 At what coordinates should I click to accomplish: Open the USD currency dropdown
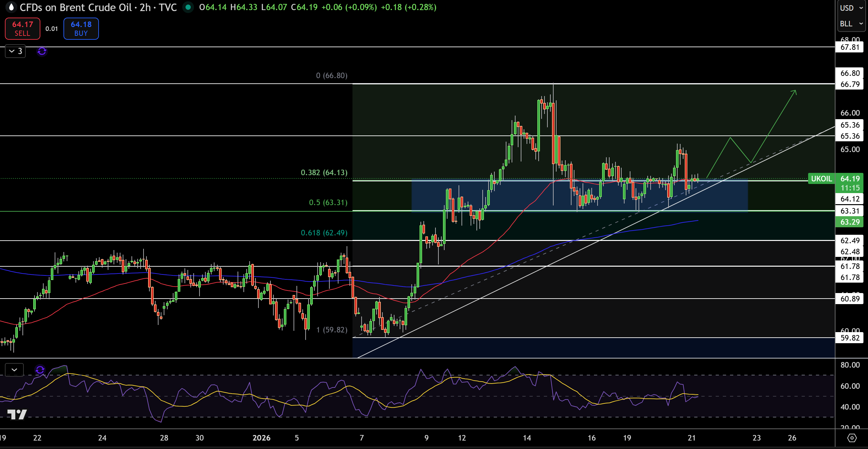(851, 8)
